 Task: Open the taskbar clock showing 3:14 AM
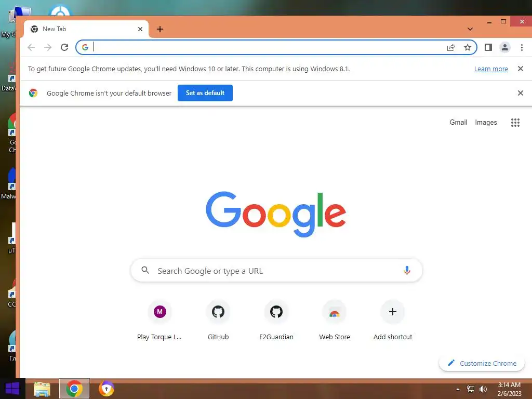(509, 389)
